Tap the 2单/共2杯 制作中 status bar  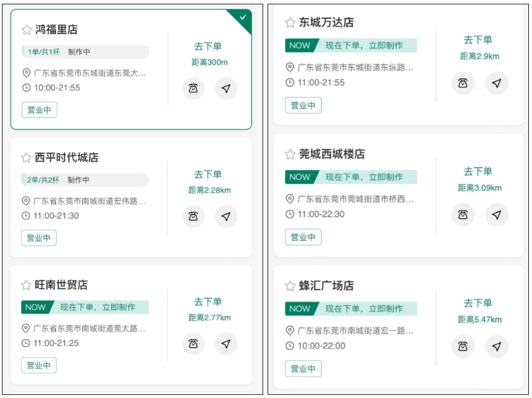(85, 180)
